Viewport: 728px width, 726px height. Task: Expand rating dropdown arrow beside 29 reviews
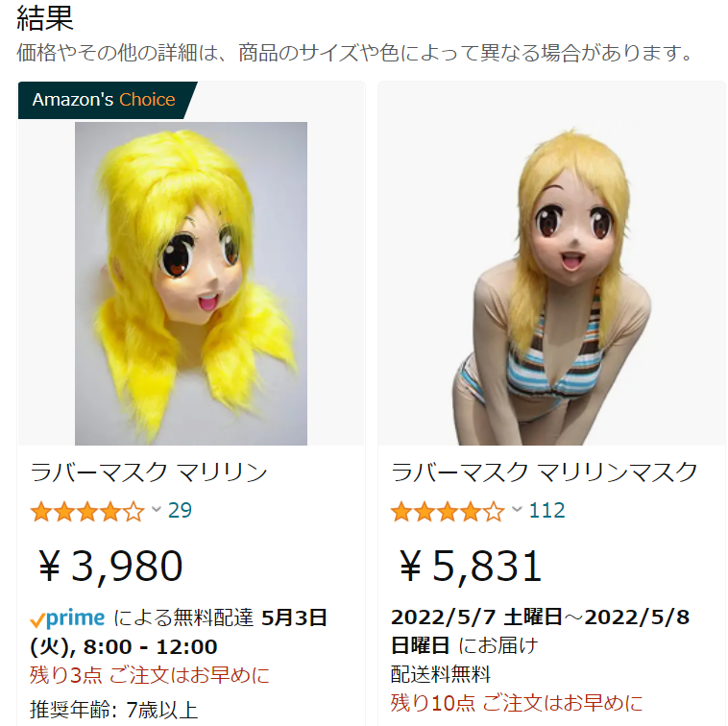(x=157, y=510)
